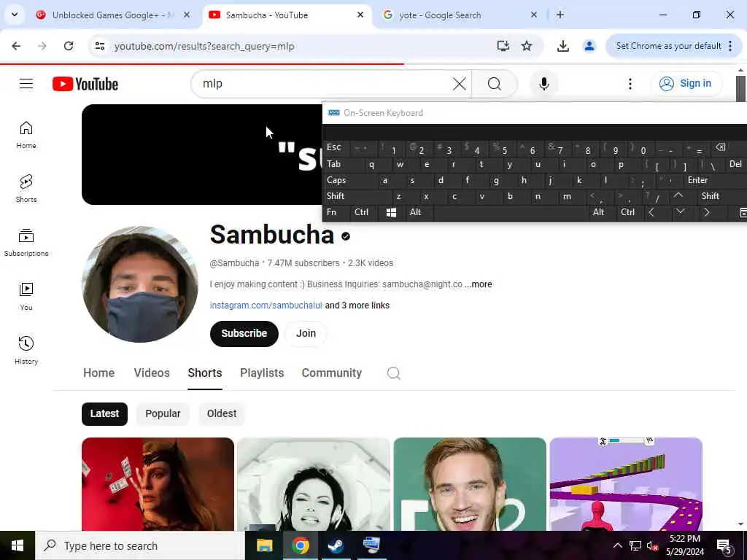Open Shorts in the sidebar
Viewport: 747px width, 560px height.
[26, 189]
